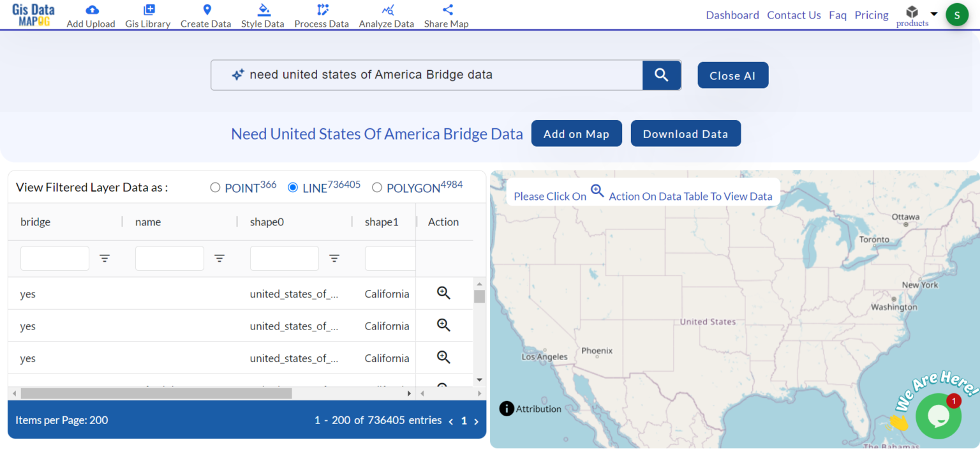Open the bridge column filter options
The image size is (980, 454).
point(105,258)
